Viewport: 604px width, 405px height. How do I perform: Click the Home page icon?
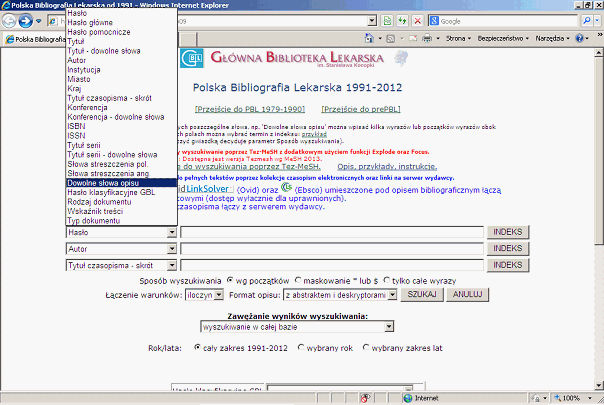pos(369,38)
